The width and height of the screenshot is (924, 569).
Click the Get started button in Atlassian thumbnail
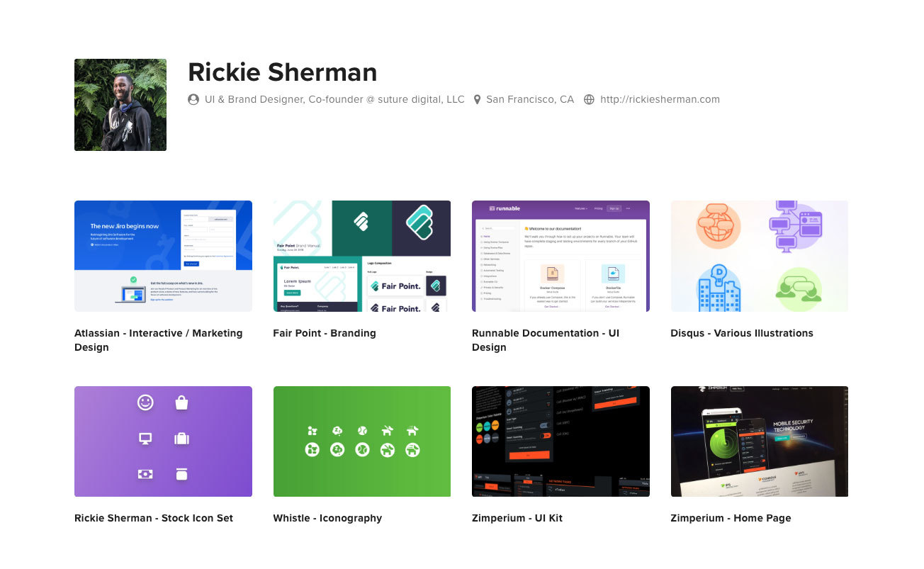[191, 264]
